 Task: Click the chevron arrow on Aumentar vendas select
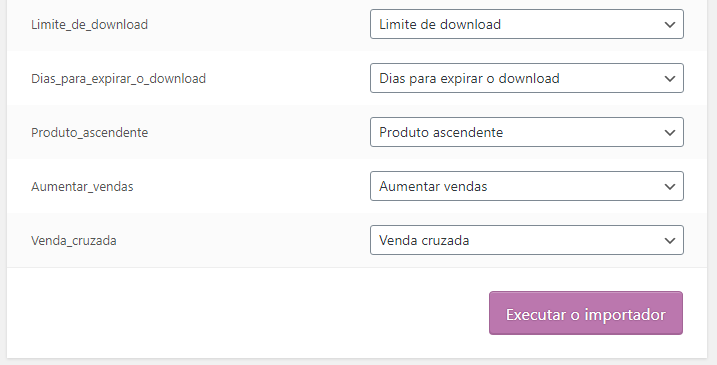670,187
